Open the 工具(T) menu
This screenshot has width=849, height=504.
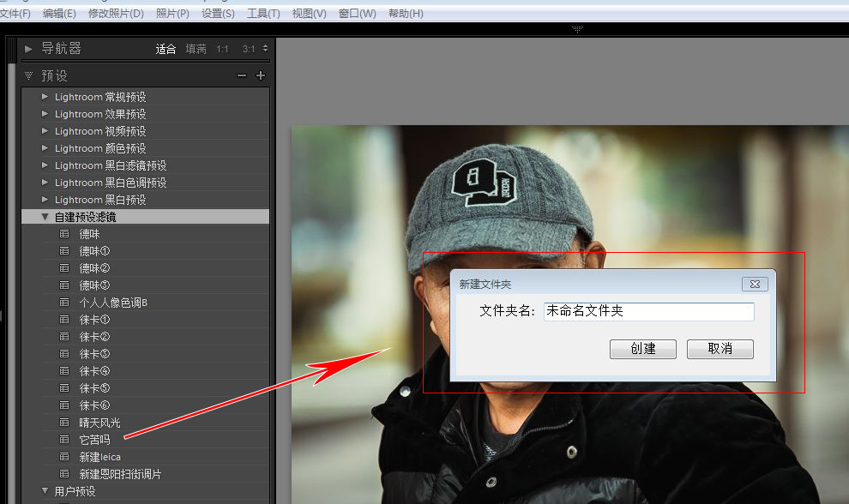(263, 14)
